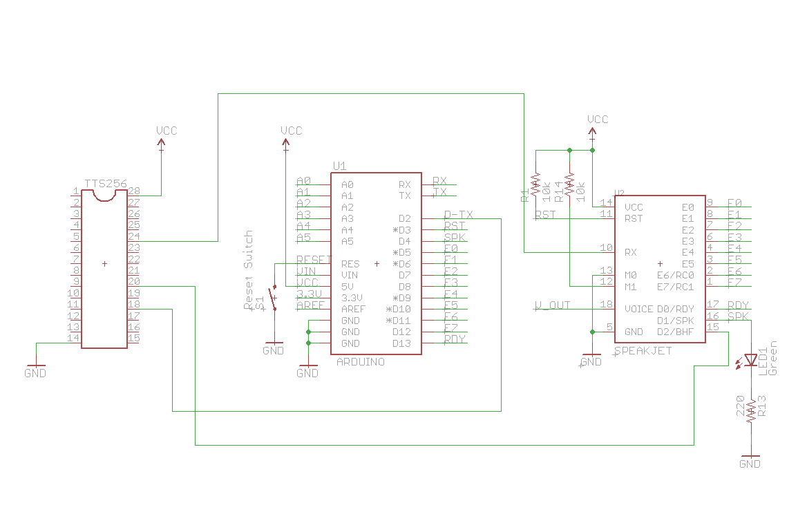Click the D-TX net label
Image resolution: width=798 pixels, height=532 pixels.
(x=459, y=215)
